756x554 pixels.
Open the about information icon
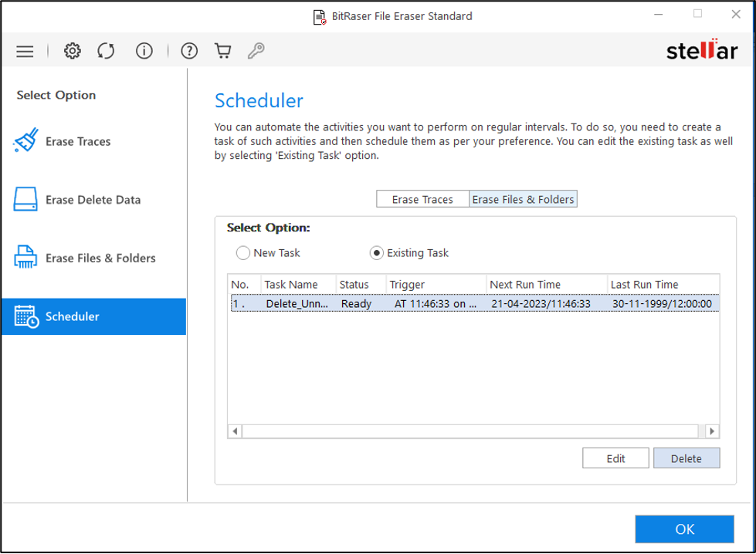coord(144,52)
